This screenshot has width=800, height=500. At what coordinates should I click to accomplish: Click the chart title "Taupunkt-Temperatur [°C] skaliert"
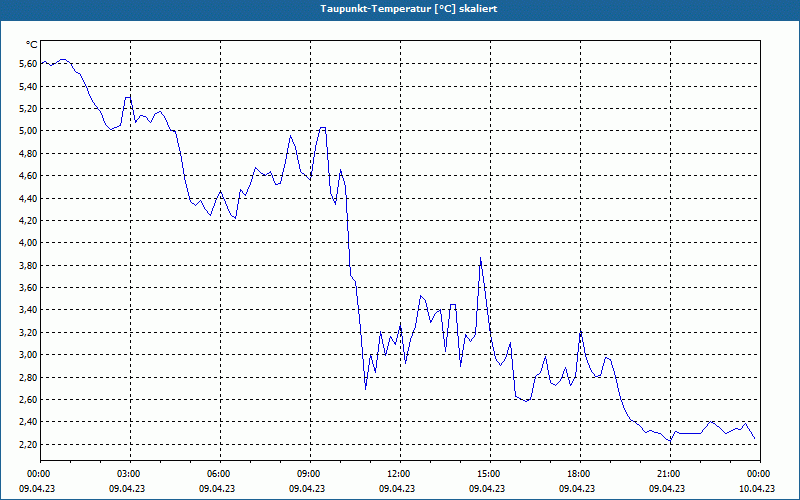tap(409, 9)
